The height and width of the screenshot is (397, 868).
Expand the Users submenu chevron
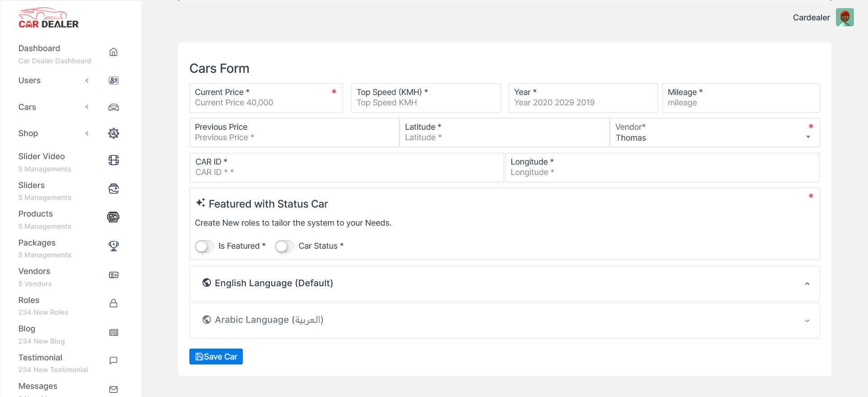[x=87, y=80]
